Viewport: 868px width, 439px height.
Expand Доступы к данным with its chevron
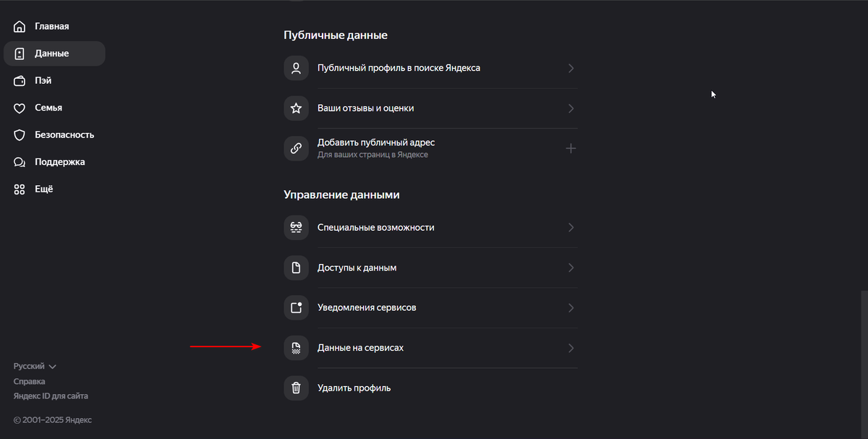click(571, 268)
